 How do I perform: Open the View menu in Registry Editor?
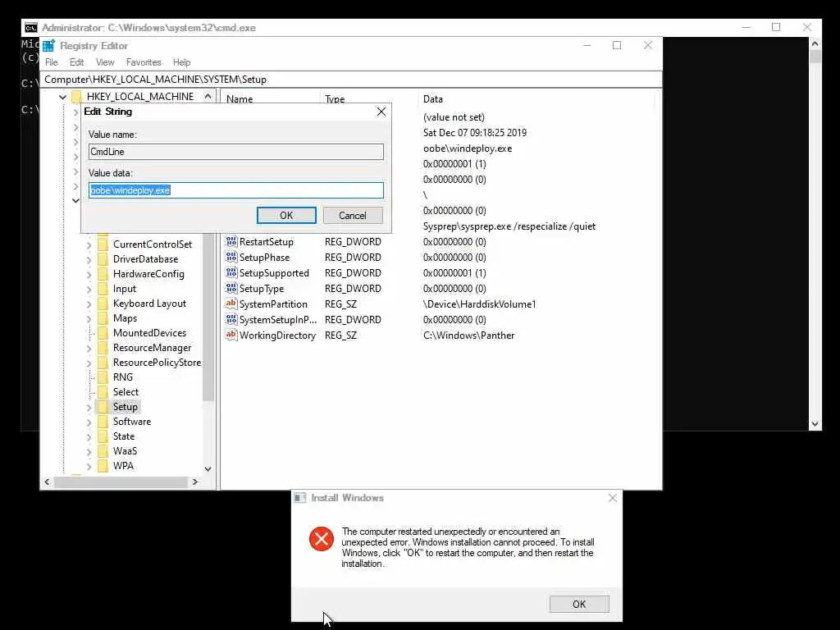[105, 62]
